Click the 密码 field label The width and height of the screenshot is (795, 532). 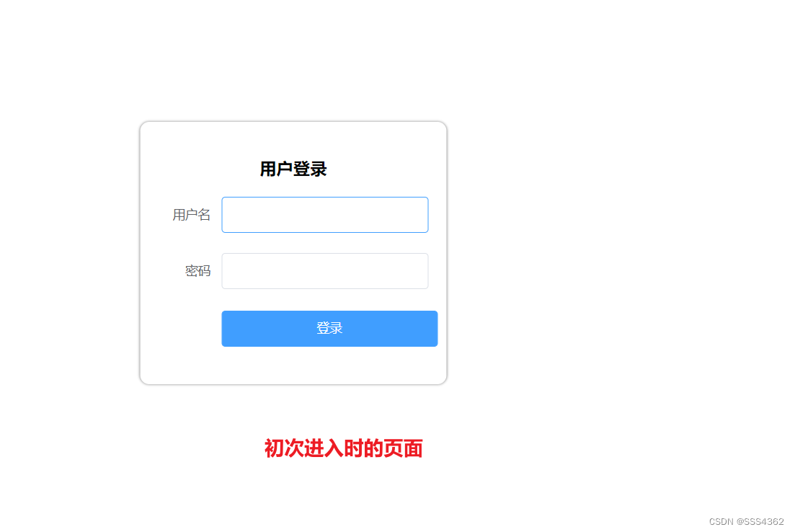197,271
